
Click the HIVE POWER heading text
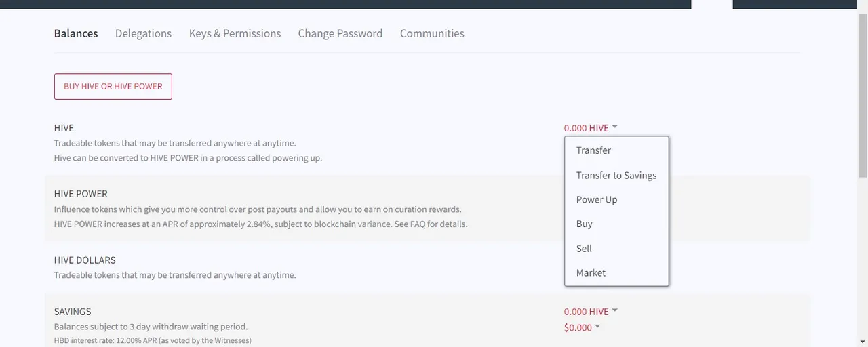(81, 194)
